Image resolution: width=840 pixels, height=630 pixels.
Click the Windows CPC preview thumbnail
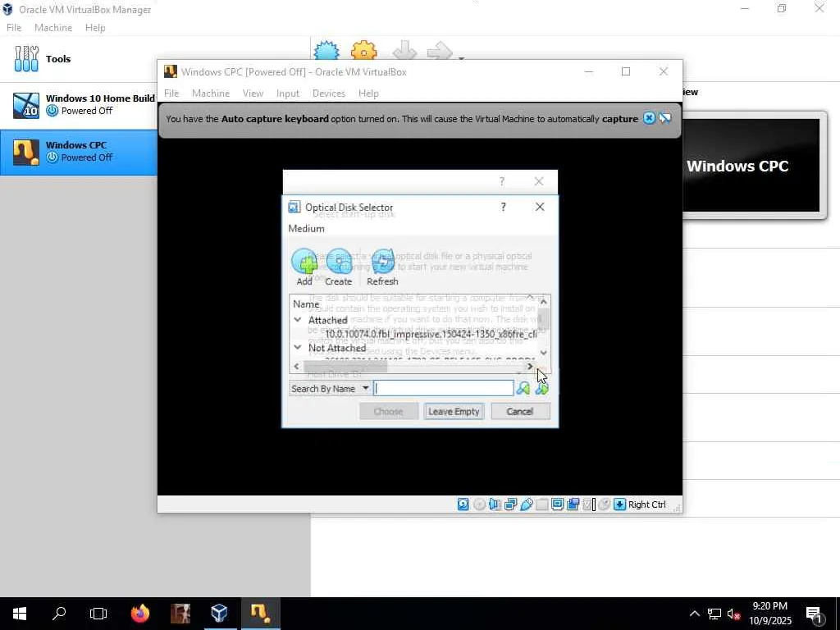pyautogui.click(x=751, y=165)
